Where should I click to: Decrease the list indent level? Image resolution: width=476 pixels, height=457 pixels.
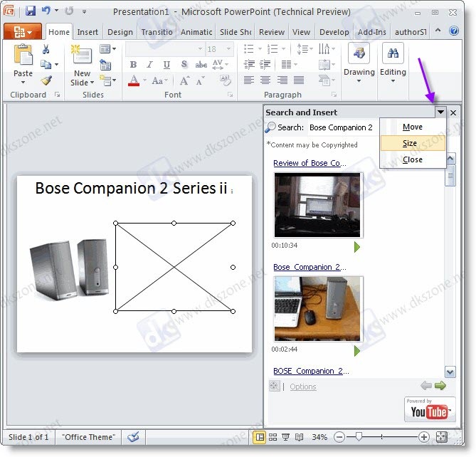pos(249,64)
